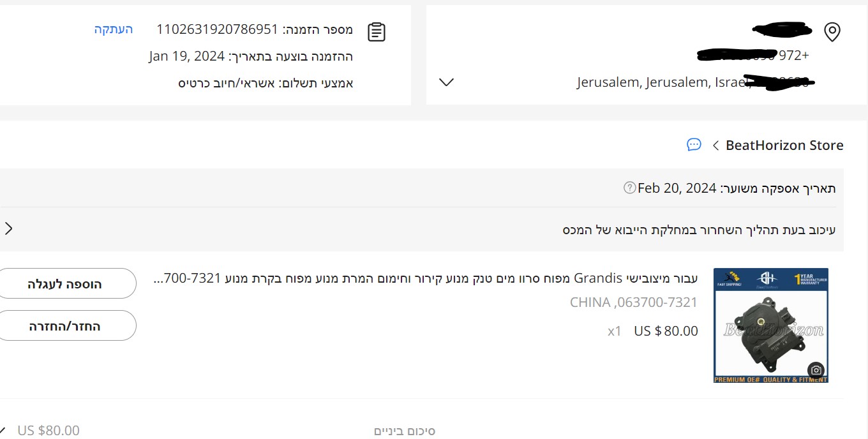Viewport: 868px width, 439px height.
Task: Click the החזר/החזרה return refund button
Action: tap(65, 326)
